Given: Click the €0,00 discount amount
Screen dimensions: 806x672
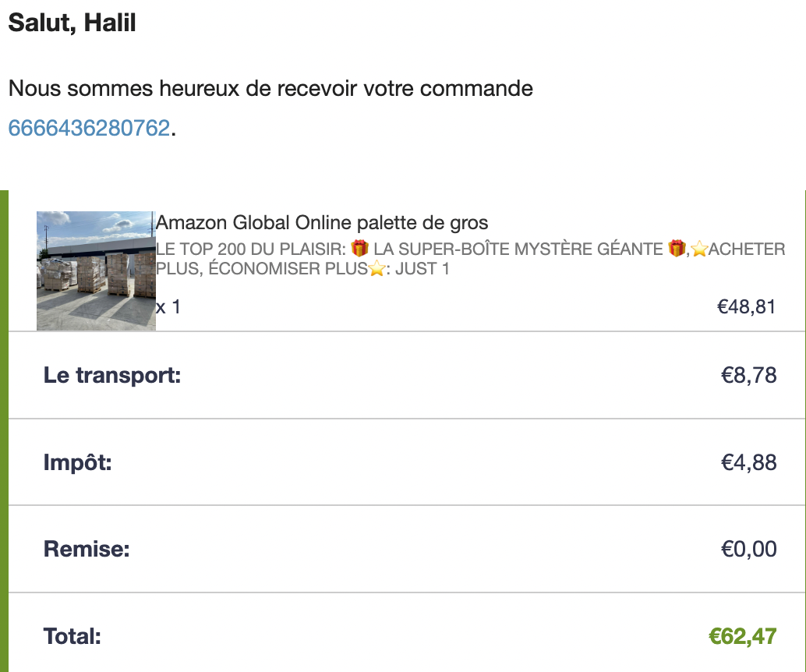Looking at the screenshot, I should tap(748, 550).
